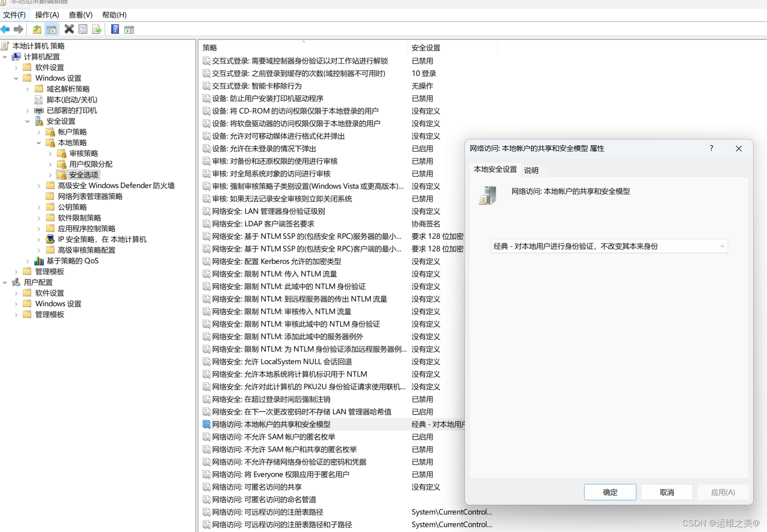Image resolution: width=767 pixels, height=532 pixels.
Task: Click the dialog's question mark help button
Action: pyautogui.click(x=712, y=149)
